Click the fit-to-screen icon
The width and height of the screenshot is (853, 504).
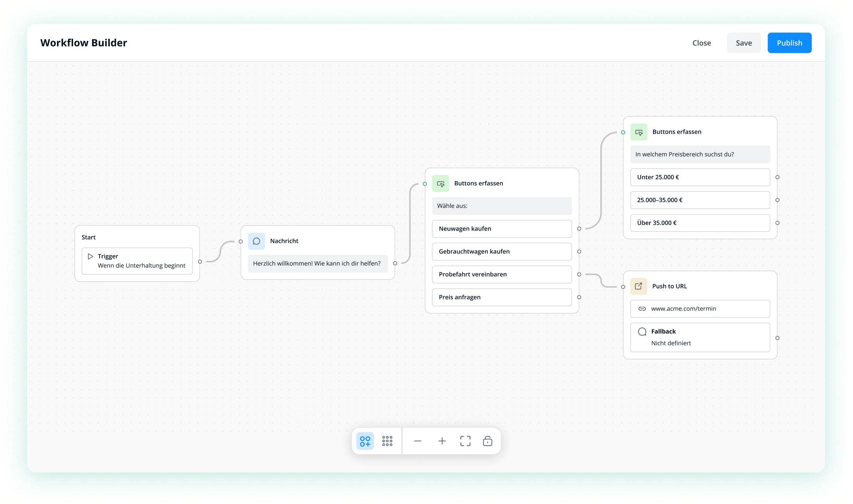click(x=465, y=441)
